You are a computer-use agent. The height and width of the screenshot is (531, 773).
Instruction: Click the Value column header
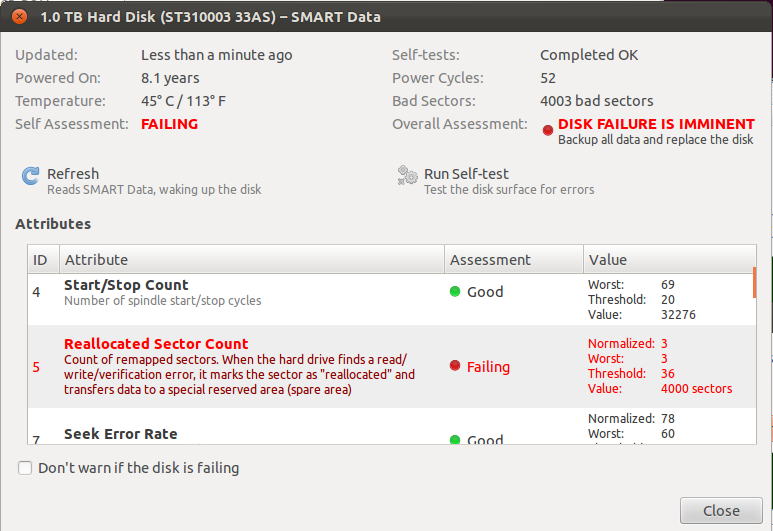pos(608,260)
